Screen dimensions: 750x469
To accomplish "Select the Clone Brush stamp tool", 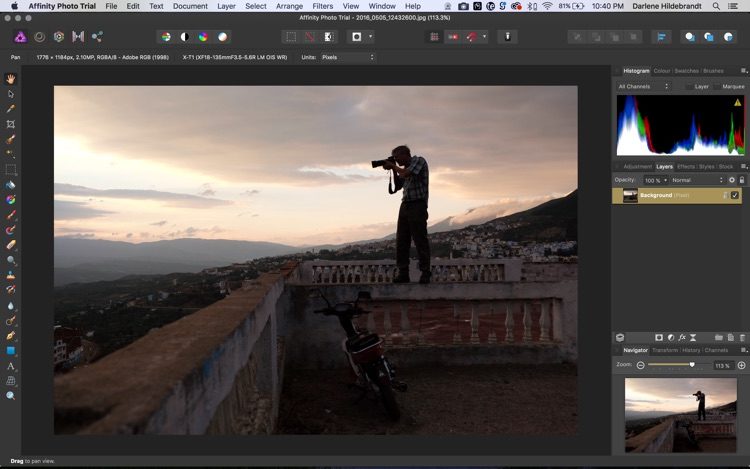I will point(11,275).
